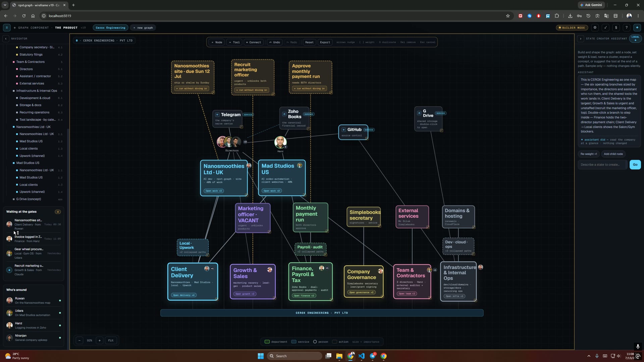644x362 pixels.
Task: Click the Connect toolbar button
Action: pyautogui.click(x=254, y=42)
